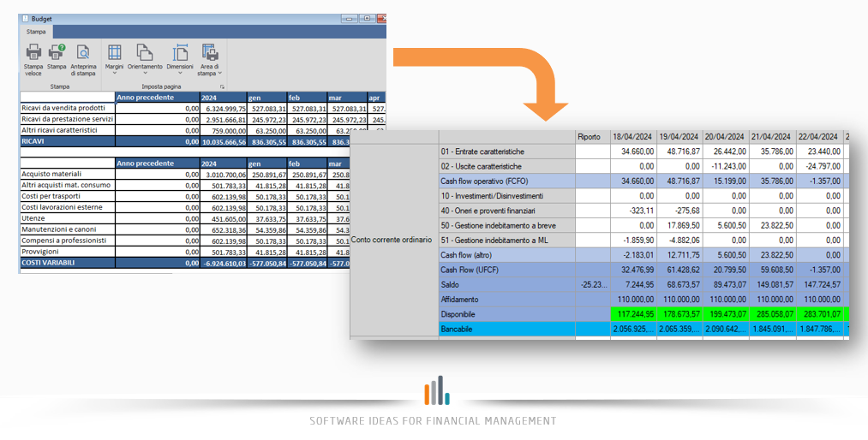Click the green 285.058,07 Disponibile cell
This screenshot has height=440, width=868.
click(772, 314)
